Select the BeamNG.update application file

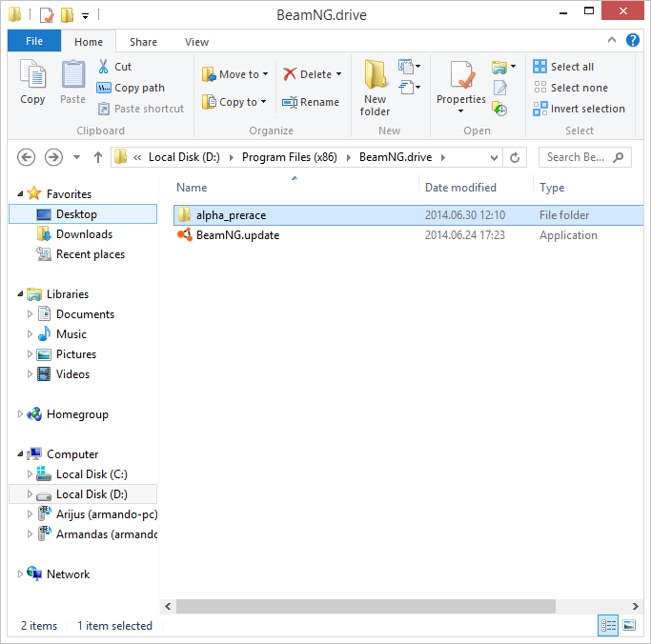409,235
